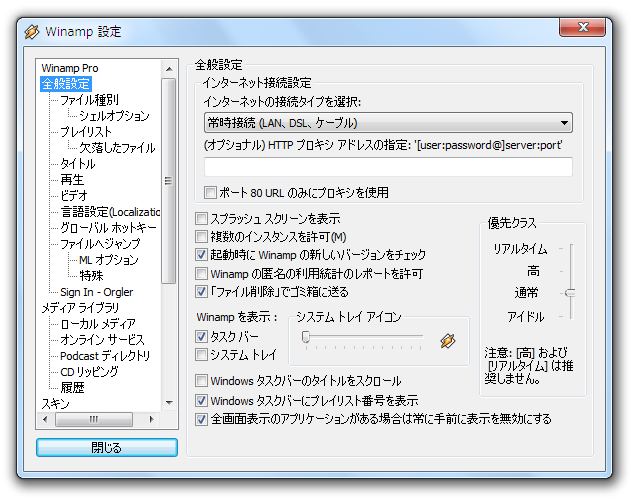
Task: Open ファイル種別 settings page
Action: tap(89, 100)
